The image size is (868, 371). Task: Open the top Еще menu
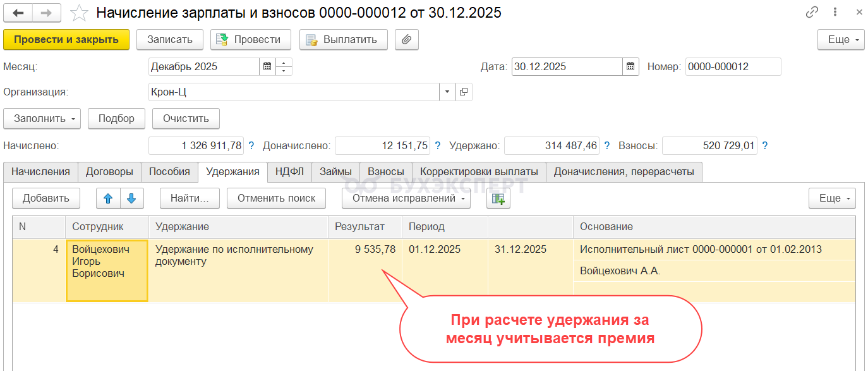click(x=841, y=39)
